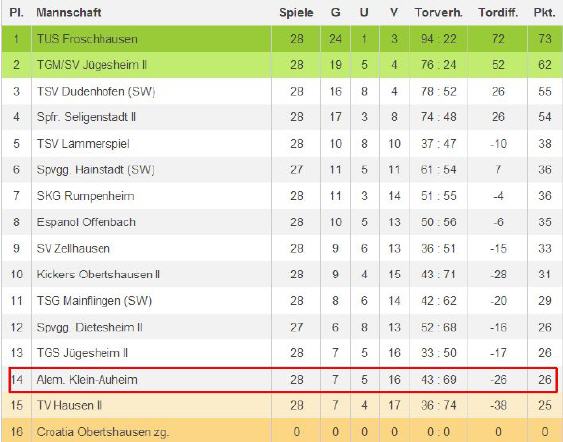This screenshot has height=442, width=563.
Task: Select Kickers Obertshausen II entry
Action: pyautogui.click(x=98, y=274)
